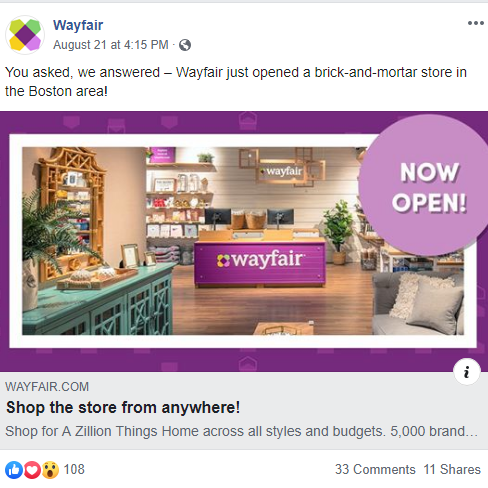The height and width of the screenshot is (488, 488).
Task: Open the Wayfair profile picture logo
Action: point(25,35)
